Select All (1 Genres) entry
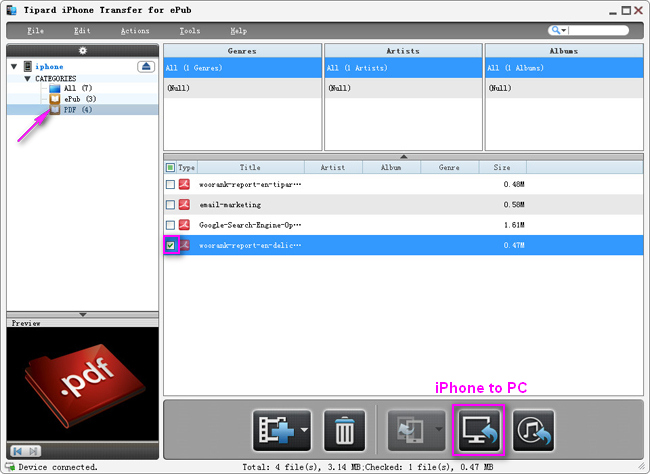This screenshot has height=474, width=650. point(243,68)
